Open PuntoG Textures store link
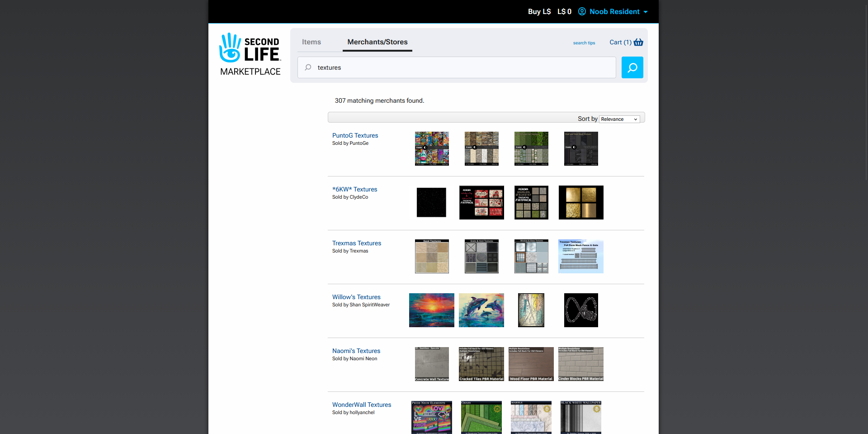The image size is (868, 434). [355, 135]
